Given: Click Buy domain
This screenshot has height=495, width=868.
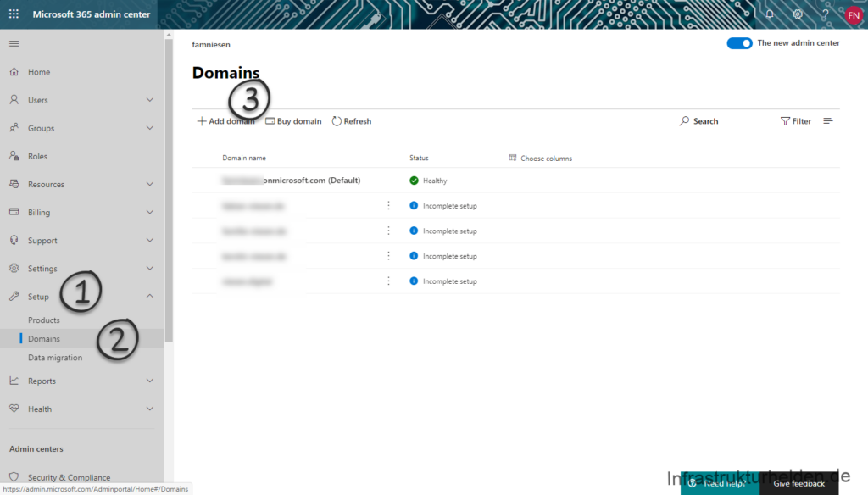Looking at the screenshot, I should tap(293, 121).
